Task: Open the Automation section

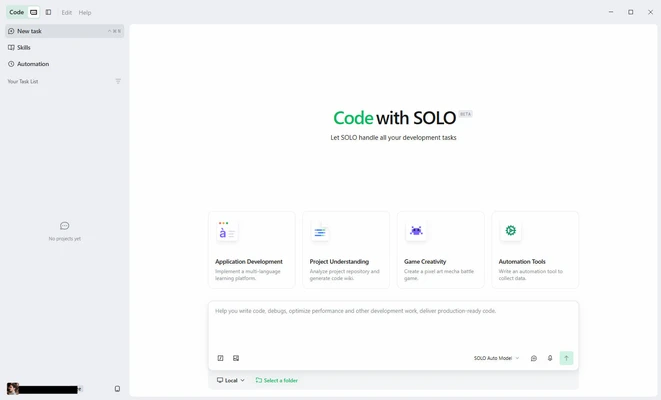Action: 64,64
